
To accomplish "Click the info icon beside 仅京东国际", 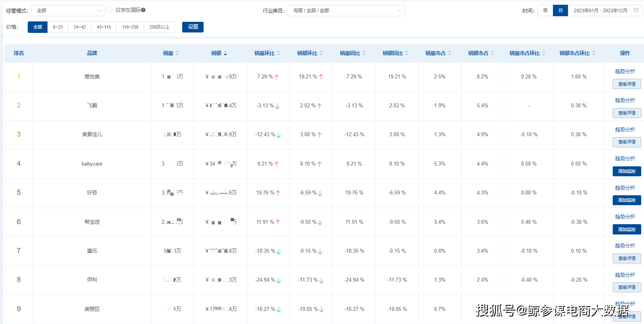I will (143, 10).
